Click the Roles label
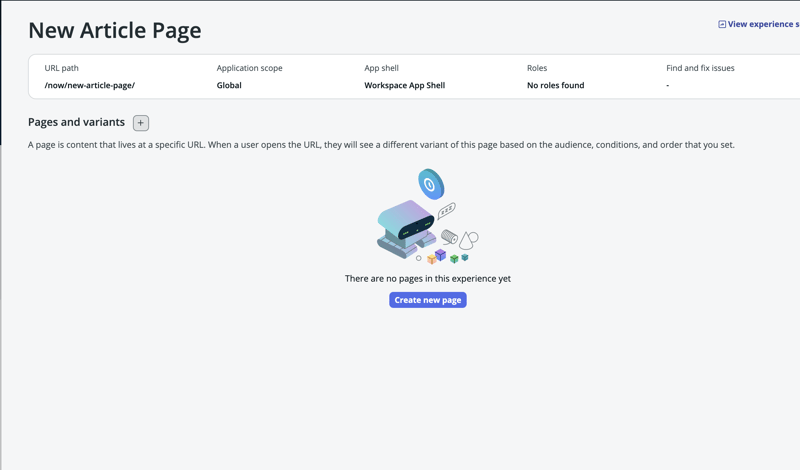Image resolution: width=800 pixels, height=470 pixels. point(537,68)
